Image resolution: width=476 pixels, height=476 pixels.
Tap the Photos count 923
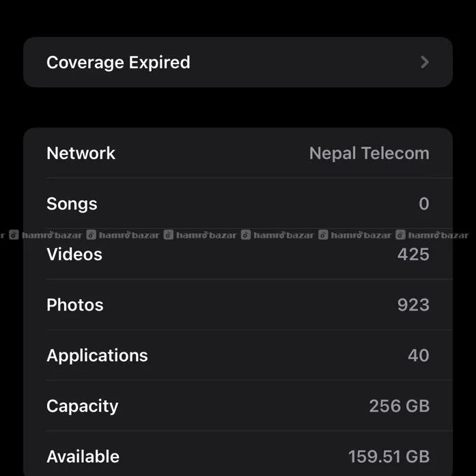pyautogui.click(x=413, y=305)
